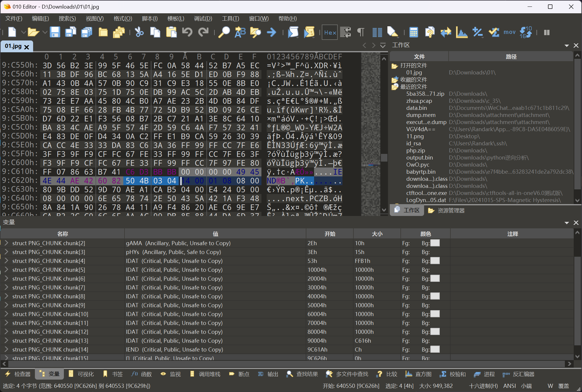Screen dimensions: 582x392
Task: Click Bg color swatch of chunk[6]
Action: click(x=435, y=278)
